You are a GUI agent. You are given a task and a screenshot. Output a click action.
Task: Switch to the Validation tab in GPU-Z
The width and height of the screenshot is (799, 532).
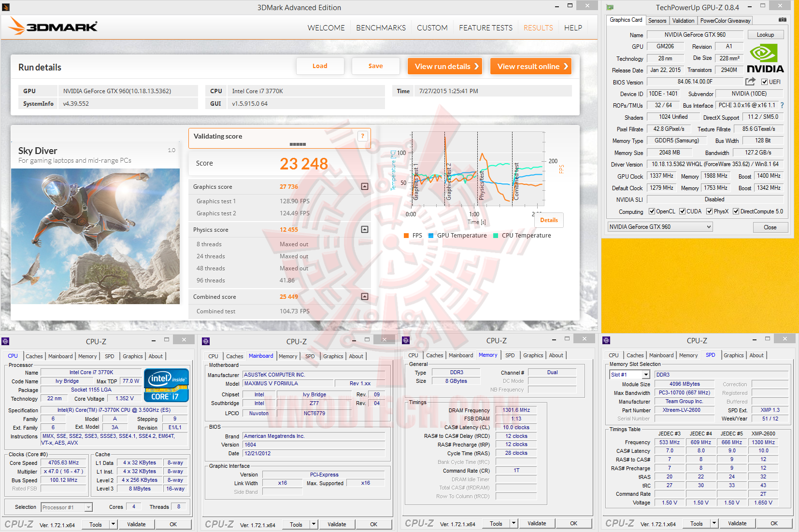point(683,21)
